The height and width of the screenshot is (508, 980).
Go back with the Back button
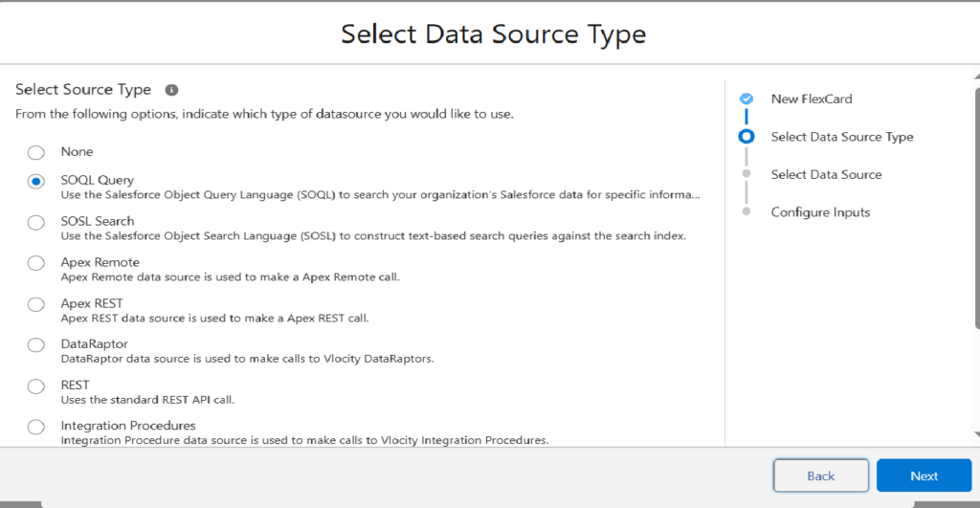(820, 475)
